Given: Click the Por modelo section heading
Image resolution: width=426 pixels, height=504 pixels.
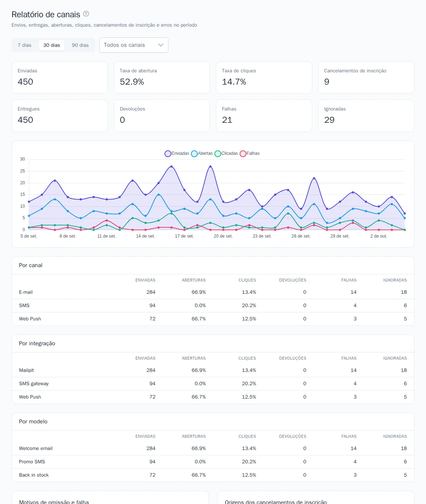Looking at the screenshot, I should coord(33,422).
